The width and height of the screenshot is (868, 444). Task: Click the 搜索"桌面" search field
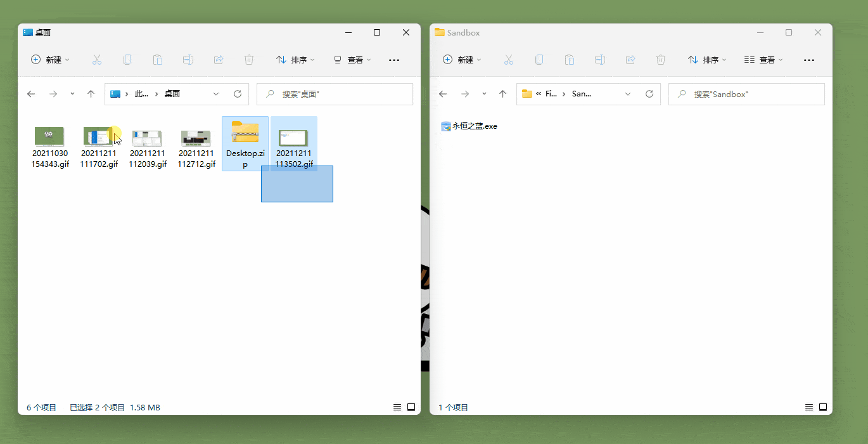[335, 94]
